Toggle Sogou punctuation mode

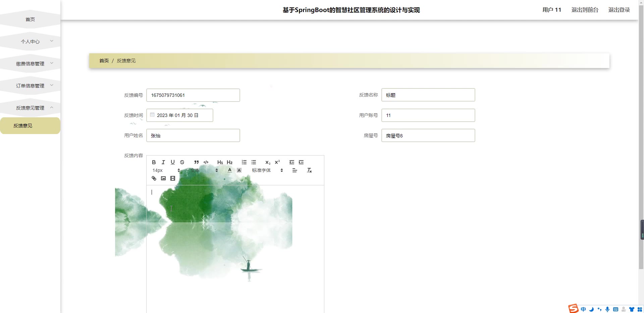click(x=599, y=309)
